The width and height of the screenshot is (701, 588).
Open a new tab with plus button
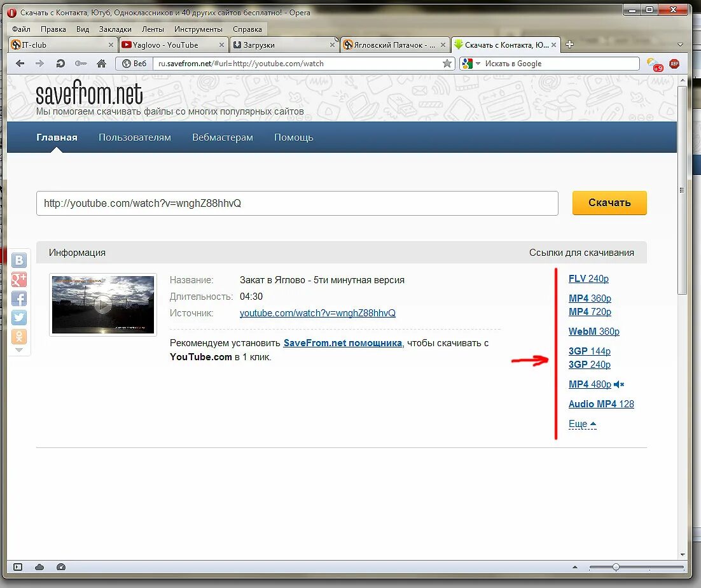tap(569, 45)
